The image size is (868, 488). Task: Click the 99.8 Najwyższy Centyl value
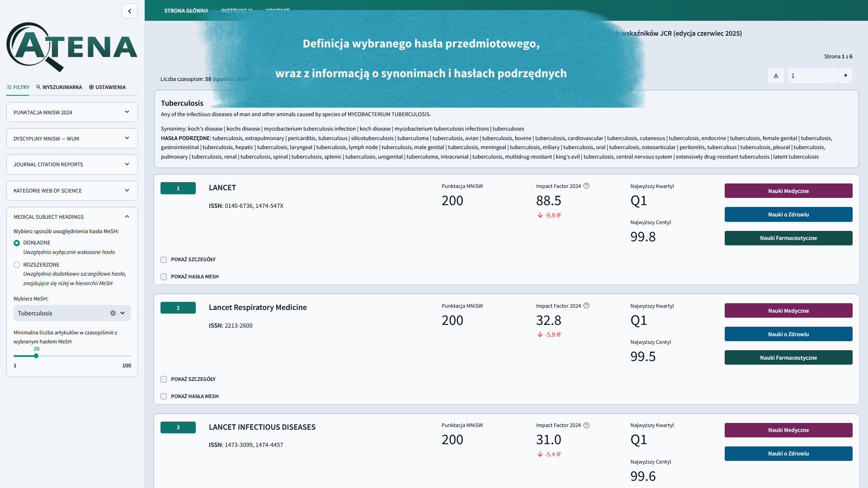[643, 237]
